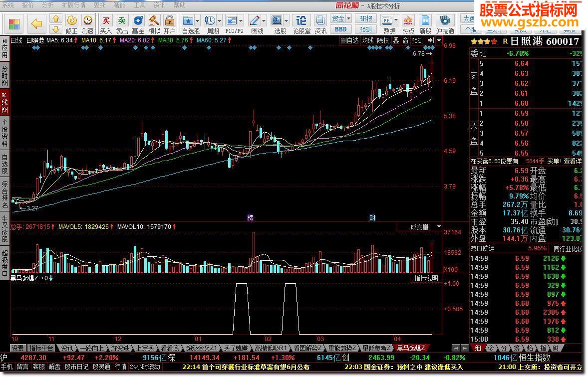
Task: Switch to the 高抛低吸R1 indicator tab
Action: (x=271, y=349)
